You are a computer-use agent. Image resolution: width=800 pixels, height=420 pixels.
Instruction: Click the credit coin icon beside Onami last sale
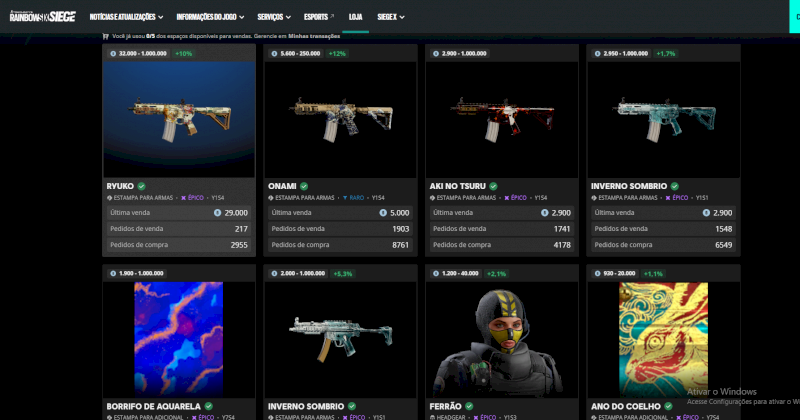pyautogui.click(x=383, y=213)
